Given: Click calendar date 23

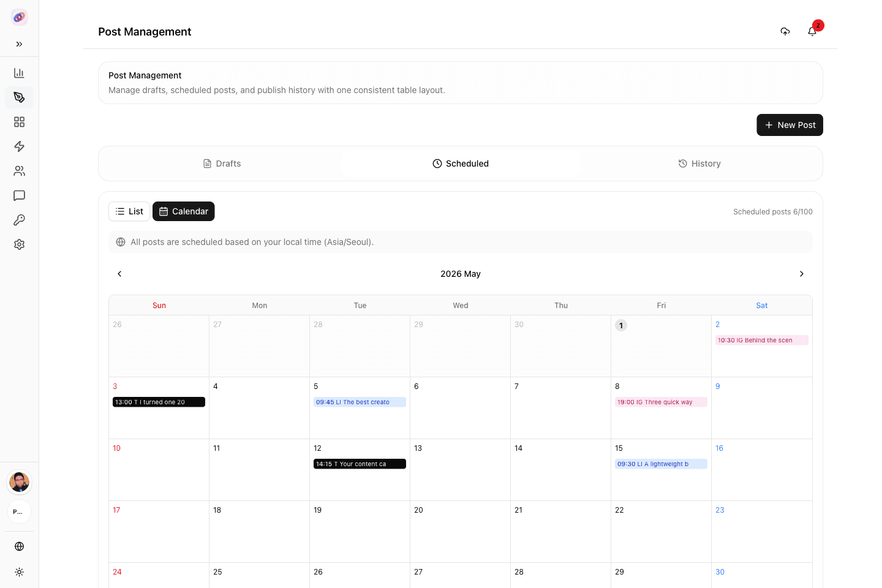Looking at the screenshot, I should pyautogui.click(x=720, y=510).
